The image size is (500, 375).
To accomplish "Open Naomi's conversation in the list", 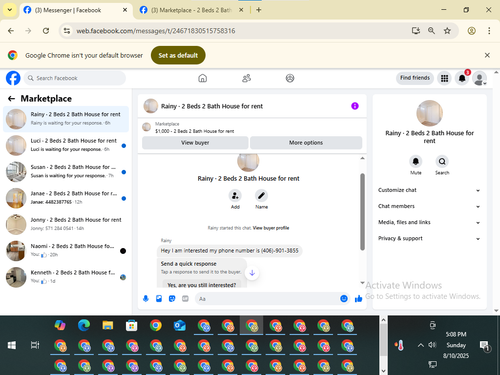I will [66, 250].
